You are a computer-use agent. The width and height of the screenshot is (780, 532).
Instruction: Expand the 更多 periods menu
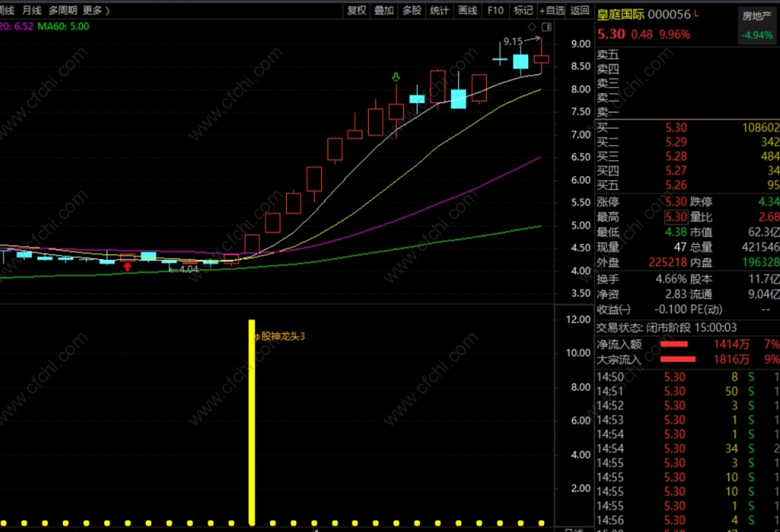pos(96,10)
